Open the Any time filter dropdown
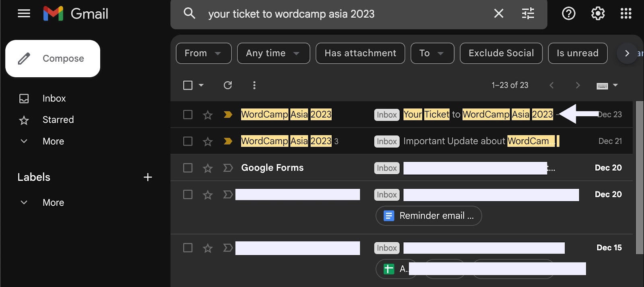Image resolution: width=644 pixels, height=287 pixels. pyautogui.click(x=274, y=53)
